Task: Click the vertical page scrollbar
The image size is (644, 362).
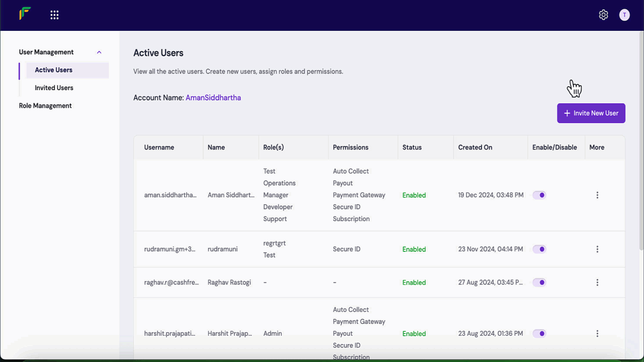Action: pyautogui.click(x=641, y=141)
